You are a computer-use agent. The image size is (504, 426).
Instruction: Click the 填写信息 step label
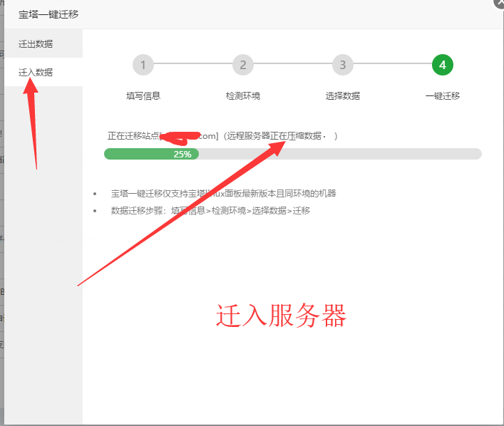coord(143,95)
